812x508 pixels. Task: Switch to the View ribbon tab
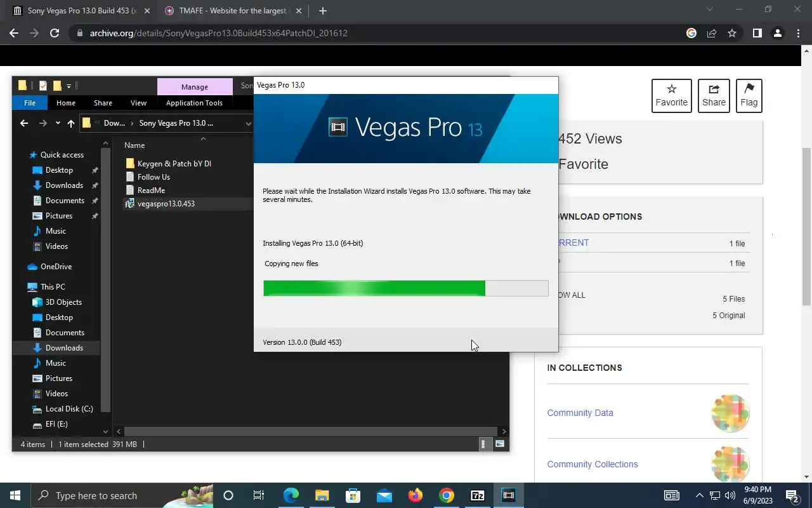tap(138, 103)
